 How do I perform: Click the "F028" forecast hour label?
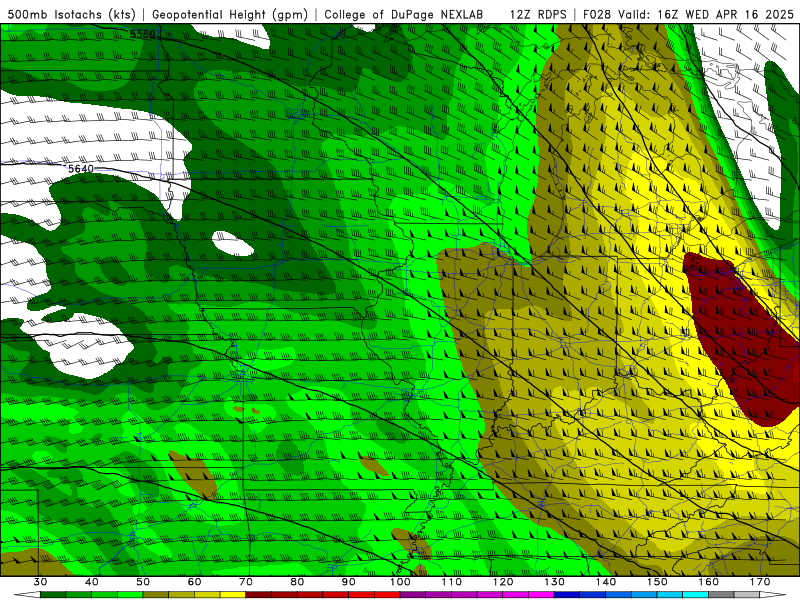597,15
